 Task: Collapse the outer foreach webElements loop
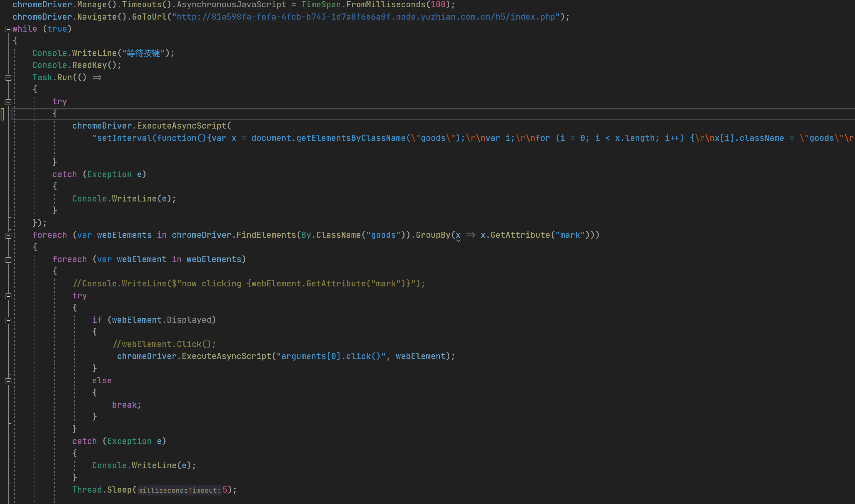pos(8,235)
